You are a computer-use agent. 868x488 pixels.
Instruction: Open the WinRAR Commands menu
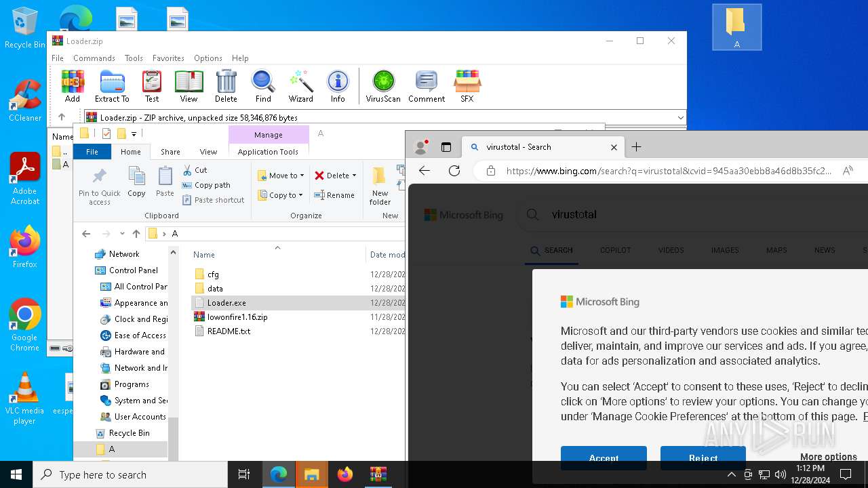point(94,58)
